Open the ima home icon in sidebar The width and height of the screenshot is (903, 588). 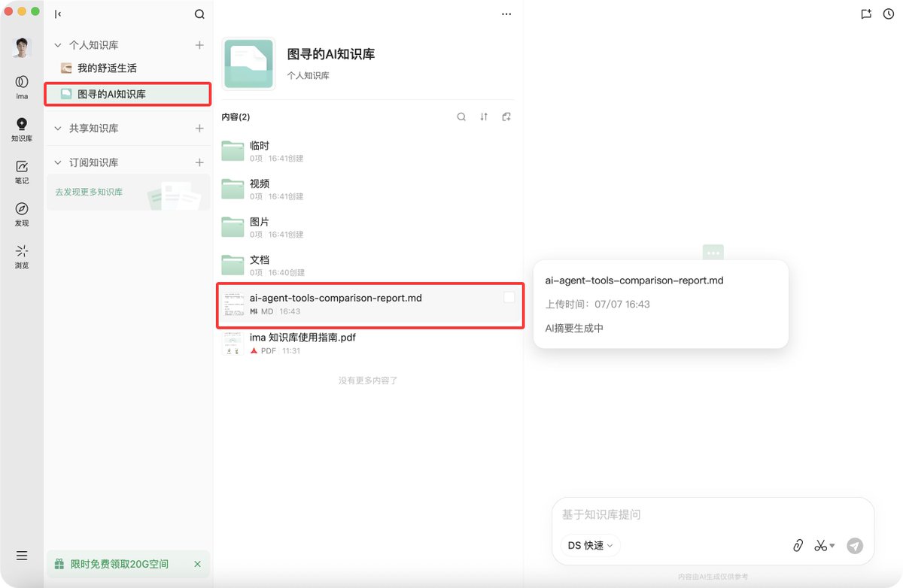coord(22,86)
